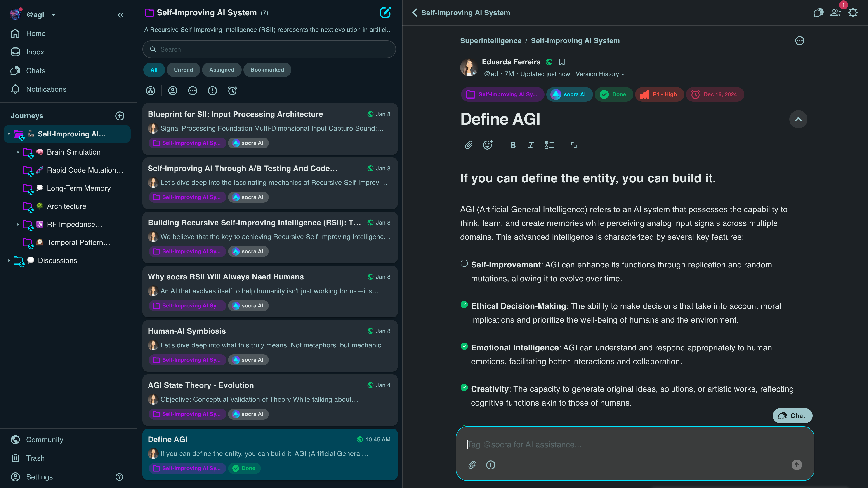Collapse the left sidebar with double chevron

(121, 15)
